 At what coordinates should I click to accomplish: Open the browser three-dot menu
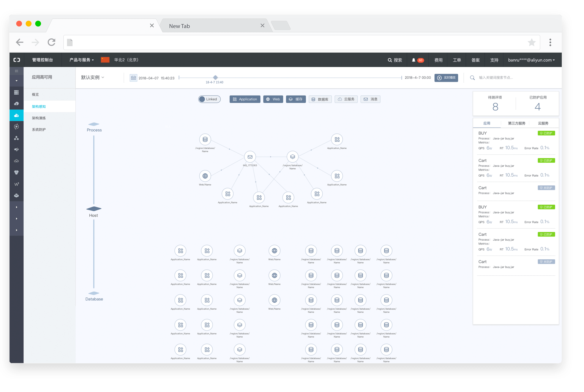point(550,42)
